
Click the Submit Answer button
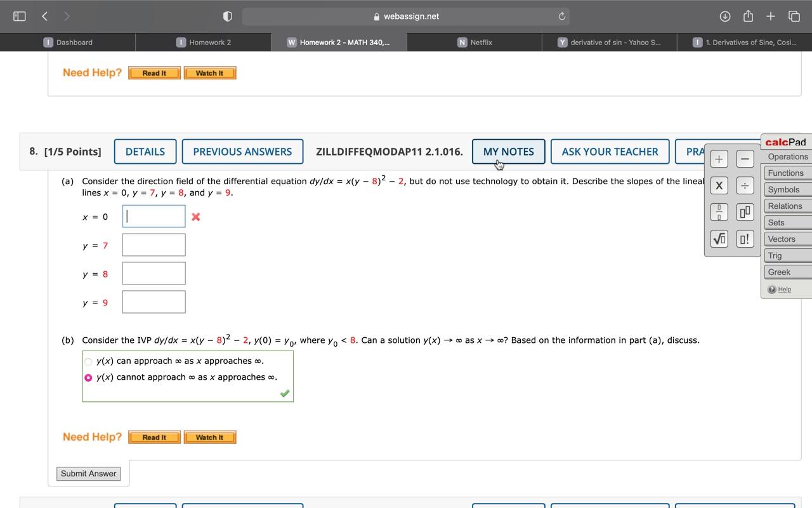pyautogui.click(x=88, y=473)
